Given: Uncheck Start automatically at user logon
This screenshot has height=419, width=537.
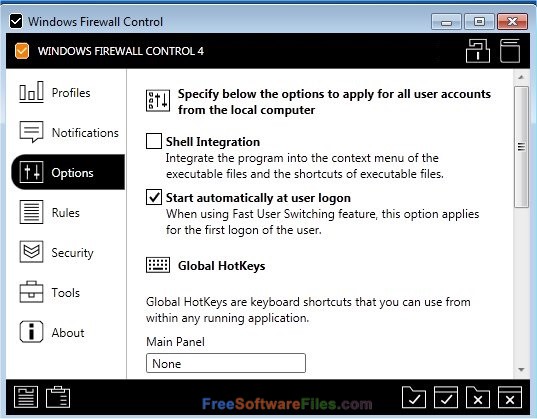Looking at the screenshot, I should pos(154,197).
